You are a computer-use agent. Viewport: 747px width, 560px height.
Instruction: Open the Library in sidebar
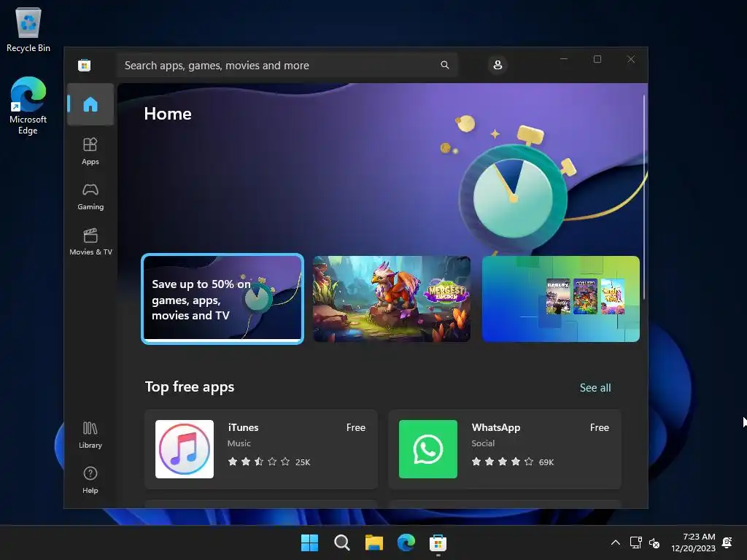(90, 435)
